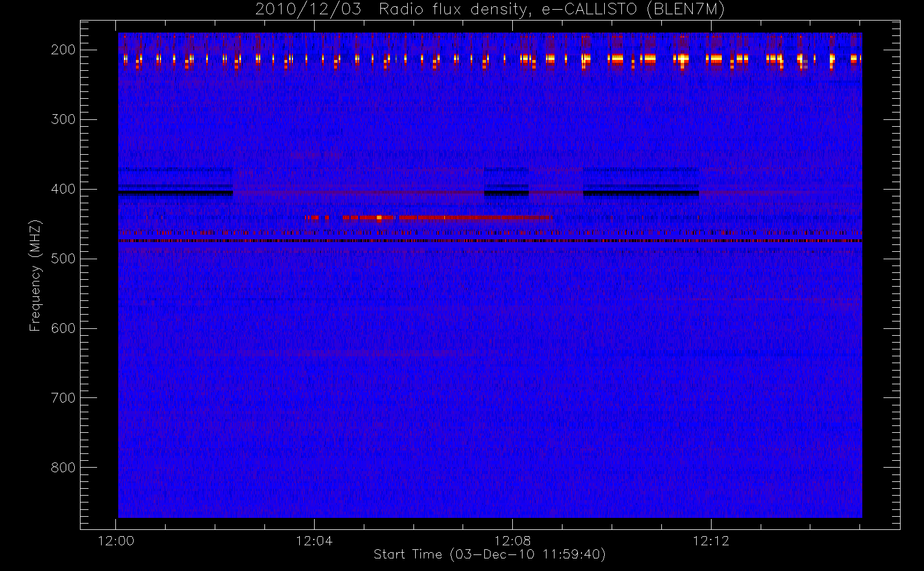
Task: Click the 12:00 time tick label
Action: tap(116, 541)
